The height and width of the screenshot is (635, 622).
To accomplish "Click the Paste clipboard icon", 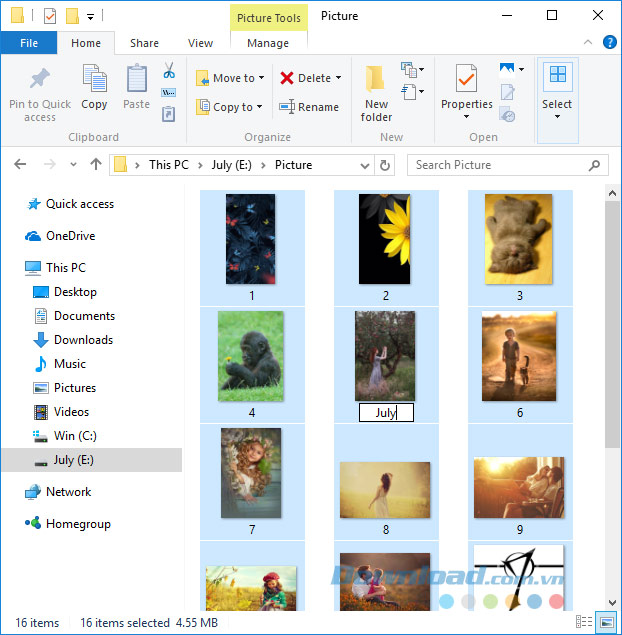I will tap(136, 78).
